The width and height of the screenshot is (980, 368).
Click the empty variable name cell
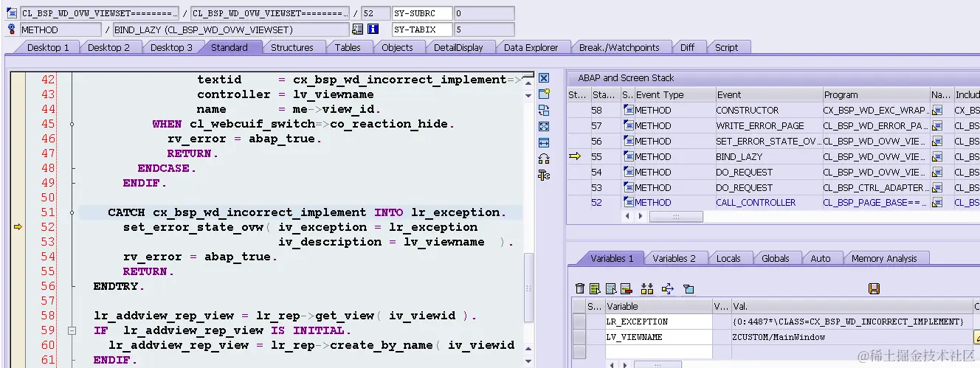tap(658, 352)
